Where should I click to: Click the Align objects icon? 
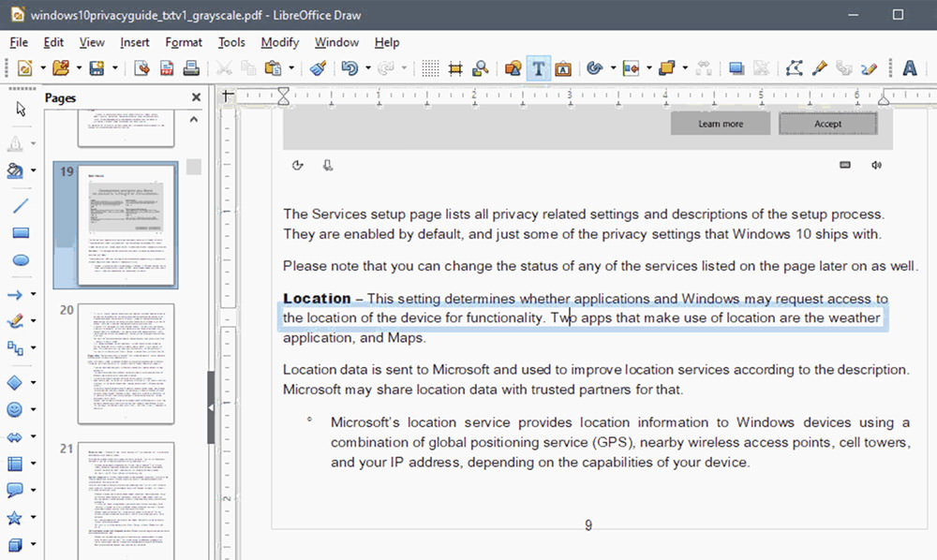tap(631, 68)
